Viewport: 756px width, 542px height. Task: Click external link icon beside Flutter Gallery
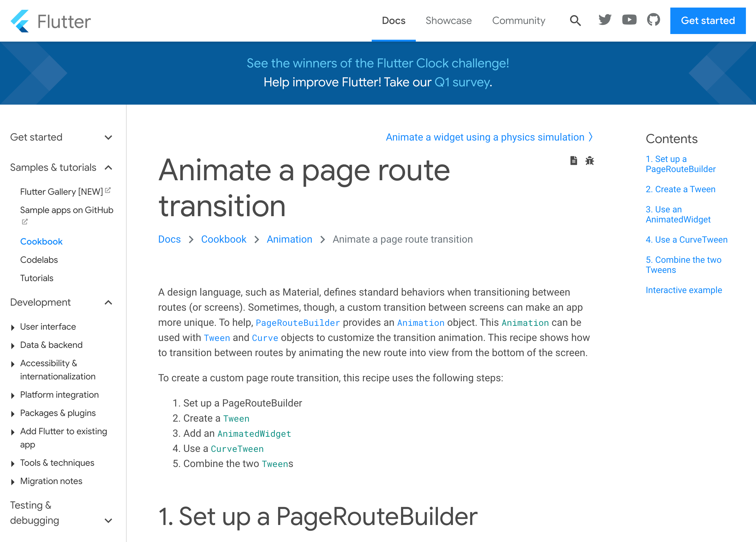[108, 190]
